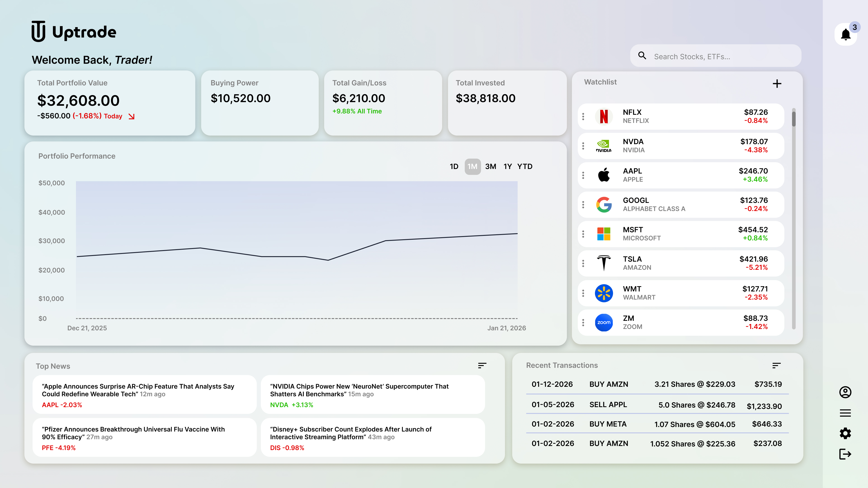Select the 1M chart range
Viewport: 868px width, 488px height.
[x=472, y=166]
